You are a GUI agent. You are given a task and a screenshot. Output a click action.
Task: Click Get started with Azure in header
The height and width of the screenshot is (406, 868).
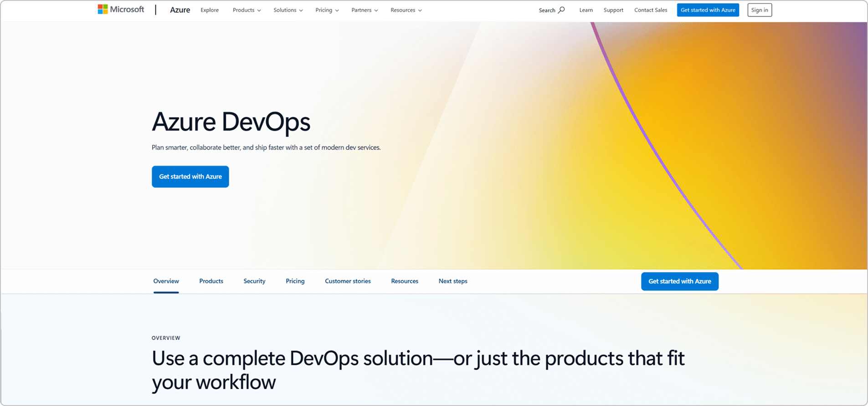(x=708, y=10)
